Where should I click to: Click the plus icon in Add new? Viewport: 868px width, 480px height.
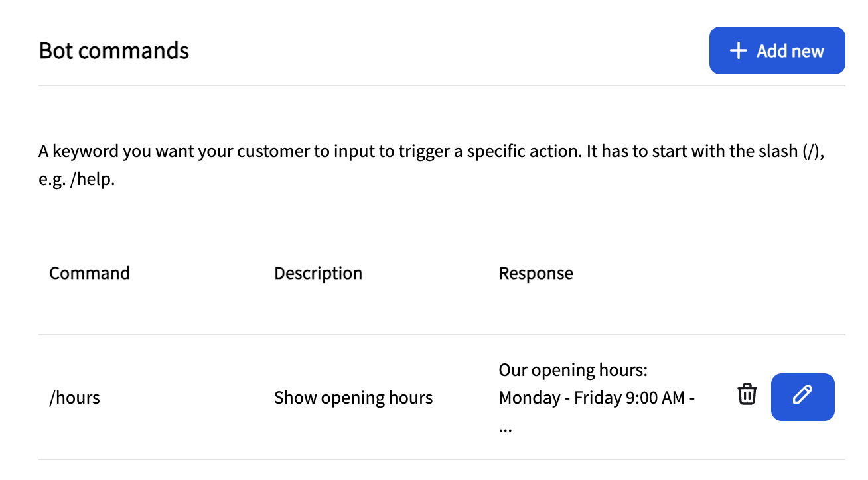coord(738,51)
